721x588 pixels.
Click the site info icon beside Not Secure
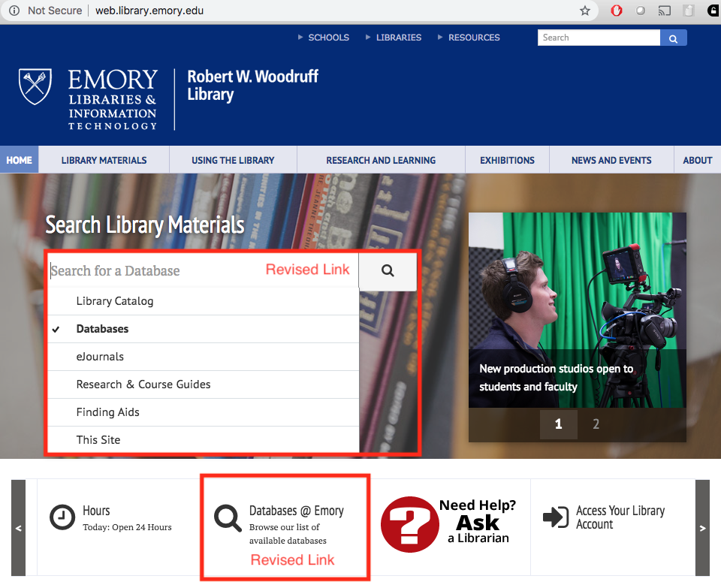pos(14,11)
